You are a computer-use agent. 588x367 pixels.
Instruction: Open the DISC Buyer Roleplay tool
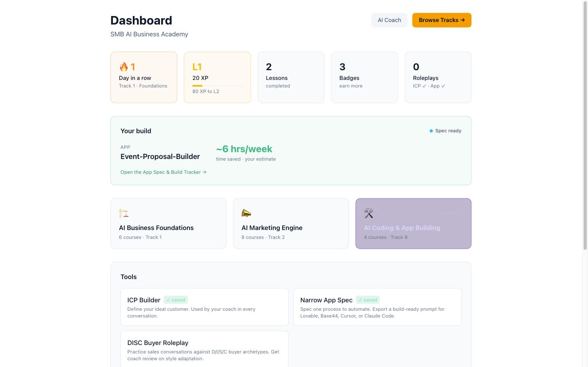204,349
